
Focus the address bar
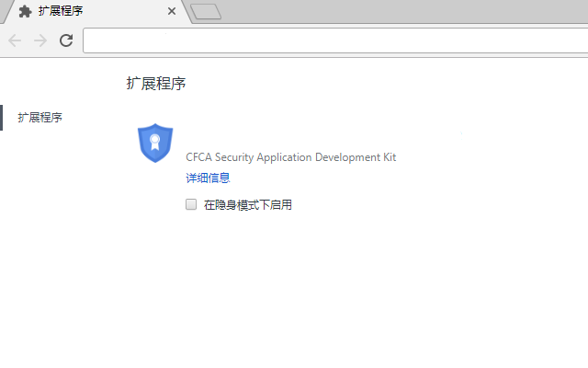(x=335, y=40)
